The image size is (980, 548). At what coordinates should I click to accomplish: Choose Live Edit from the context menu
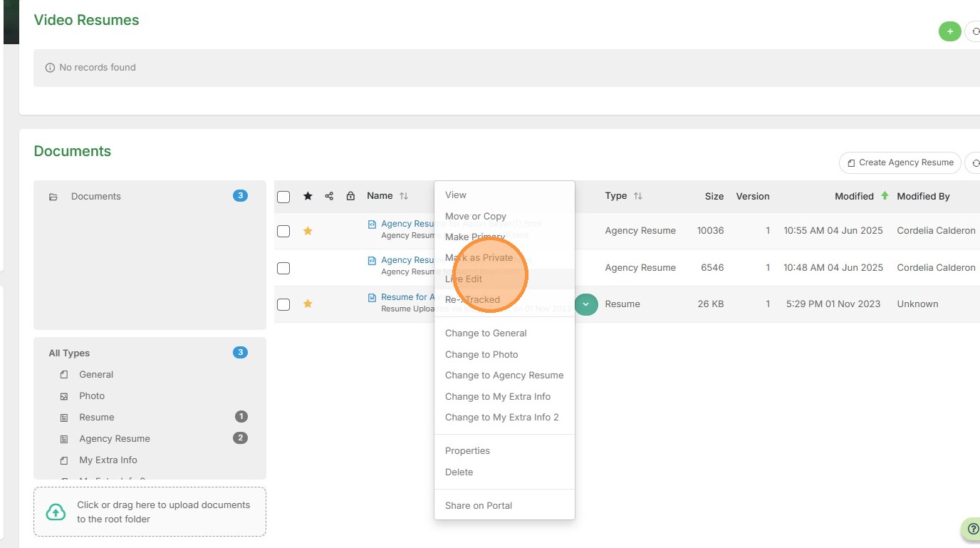[x=504, y=279]
